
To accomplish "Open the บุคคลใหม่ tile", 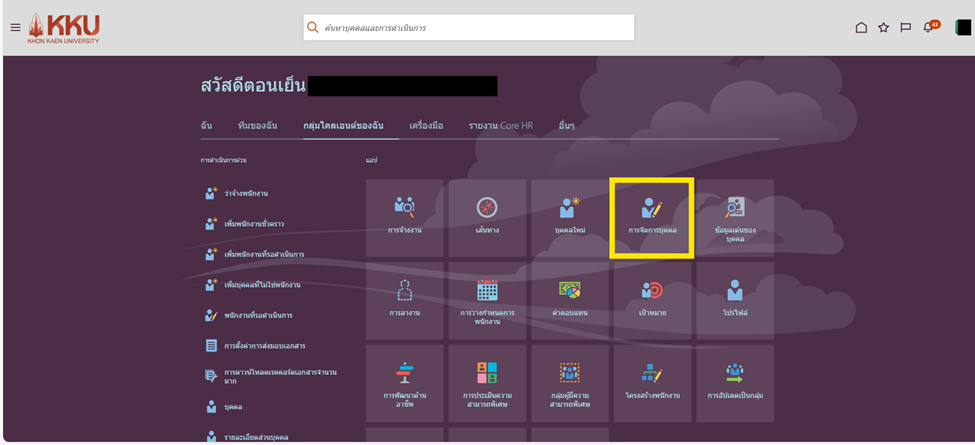I will 570,217.
